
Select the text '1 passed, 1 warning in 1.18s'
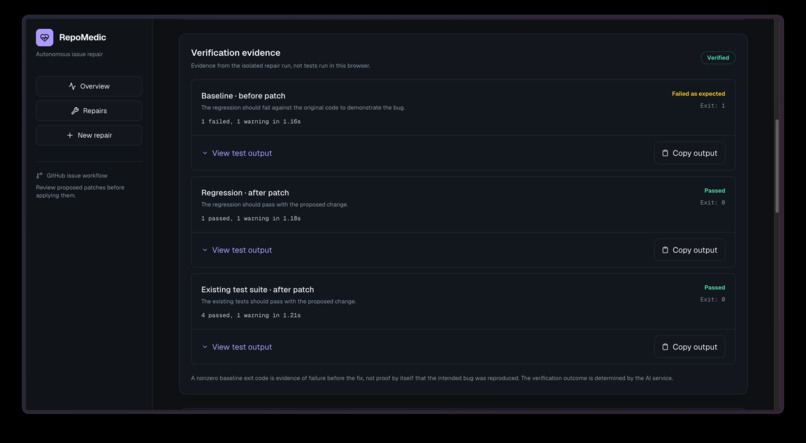[x=251, y=219]
